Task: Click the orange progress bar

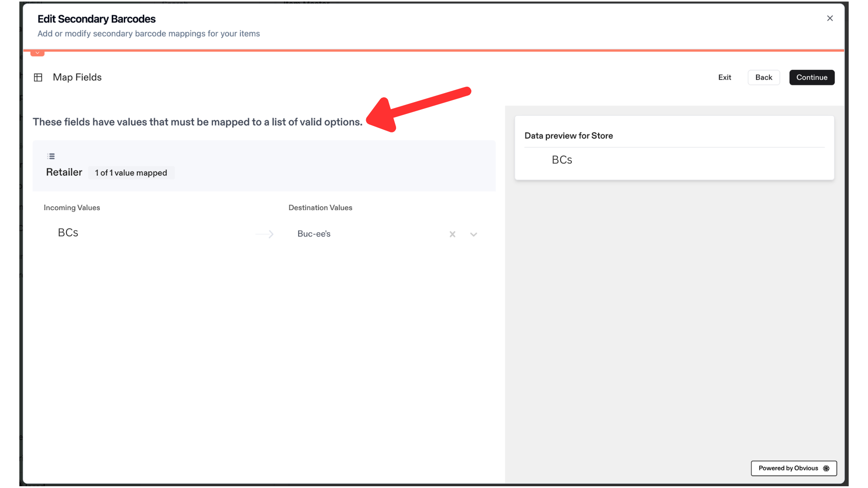Action: [434, 50]
